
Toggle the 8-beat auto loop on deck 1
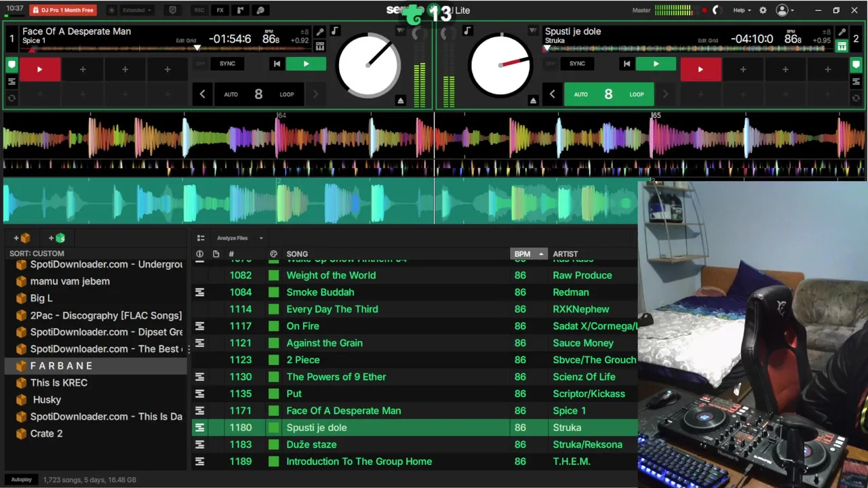258,94
